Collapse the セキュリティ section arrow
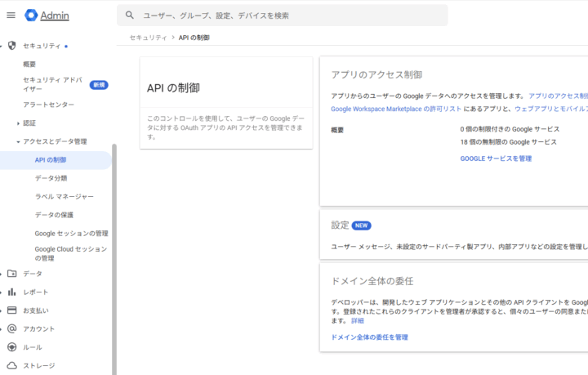This screenshot has width=588, height=375. point(2,46)
